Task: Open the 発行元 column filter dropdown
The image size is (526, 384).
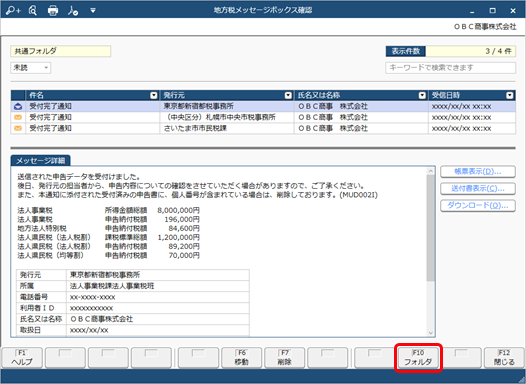Action: 288,96
